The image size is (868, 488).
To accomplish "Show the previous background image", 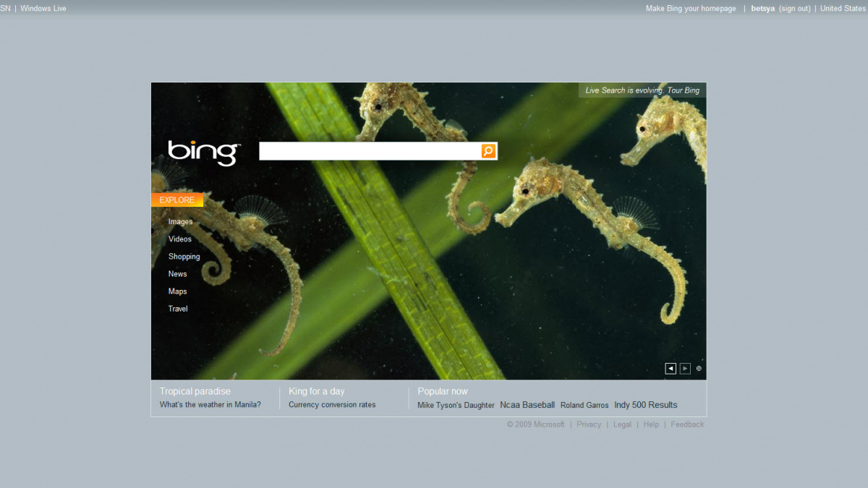I will click(671, 369).
